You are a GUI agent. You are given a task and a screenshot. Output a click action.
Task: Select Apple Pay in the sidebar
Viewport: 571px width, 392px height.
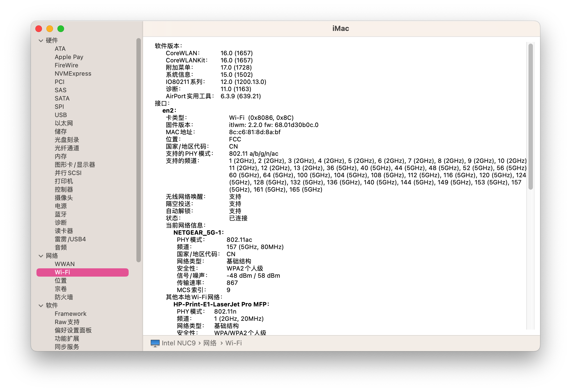(69, 57)
